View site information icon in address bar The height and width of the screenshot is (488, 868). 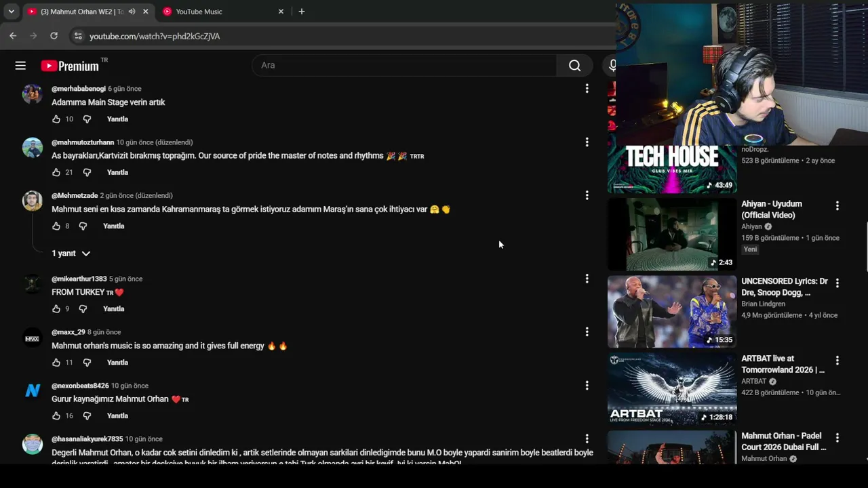[x=78, y=36]
